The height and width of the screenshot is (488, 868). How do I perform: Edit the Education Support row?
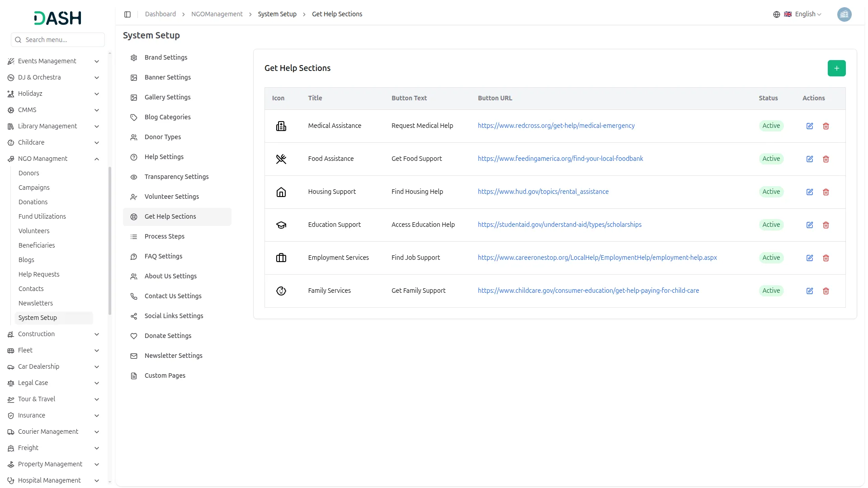[810, 225]
